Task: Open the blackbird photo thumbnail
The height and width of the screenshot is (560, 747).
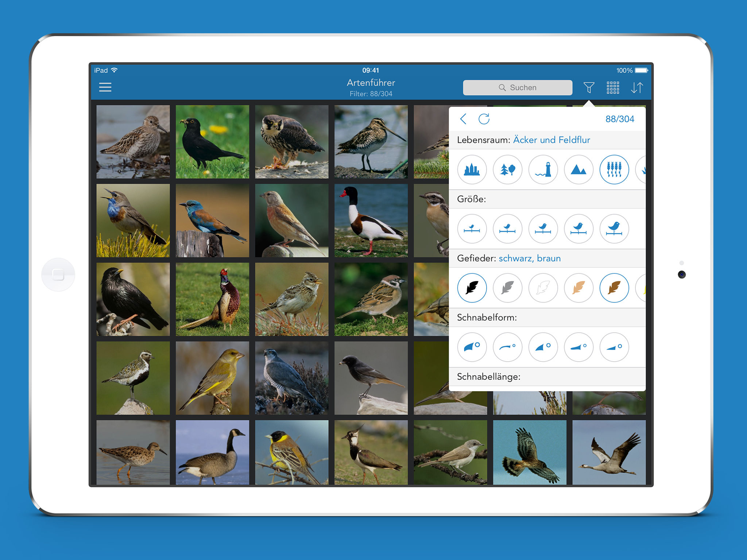Action: (x=212, y=142)
